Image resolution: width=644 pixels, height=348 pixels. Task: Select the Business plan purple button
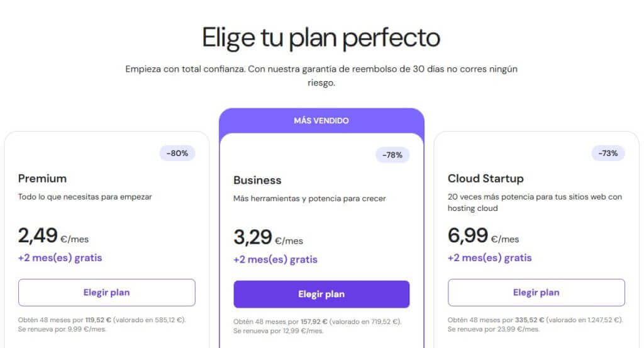click(321, 295)
